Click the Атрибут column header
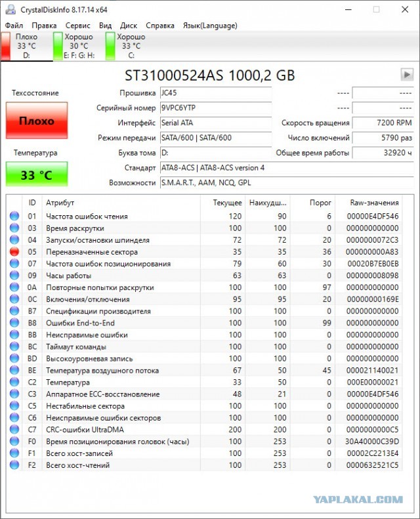 click(121, 203)
